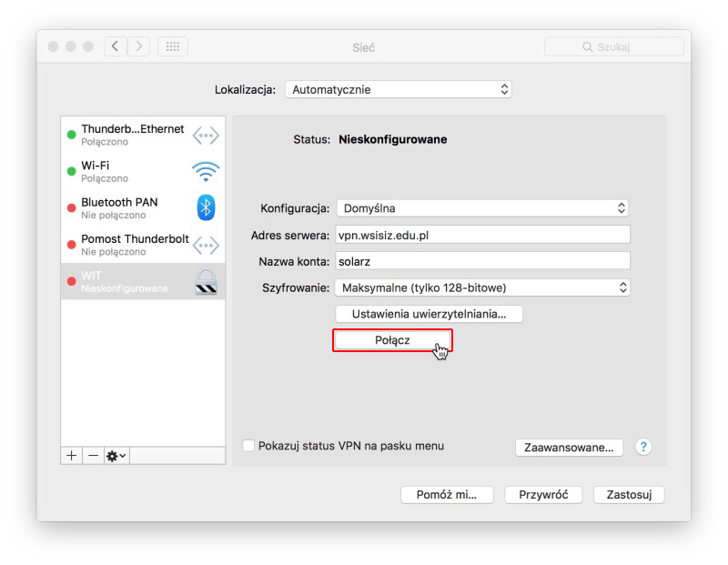Enable Pokazuj status VPN na pasku menu

(x=248, y=446)
